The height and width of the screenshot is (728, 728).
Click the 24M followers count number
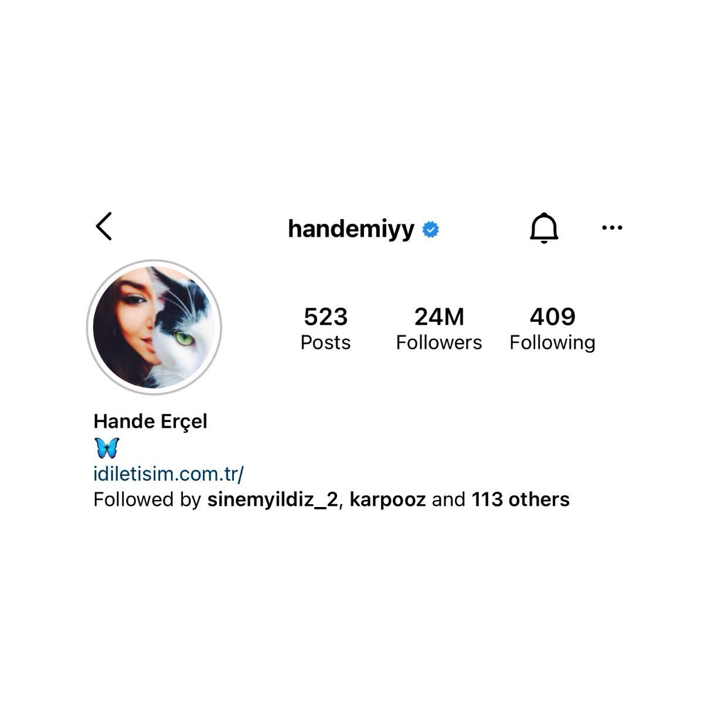click(x=439, y=317)
